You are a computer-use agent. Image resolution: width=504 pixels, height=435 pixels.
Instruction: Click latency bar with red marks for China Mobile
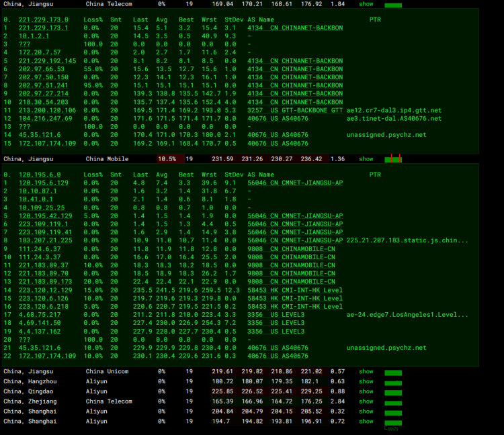393,159
